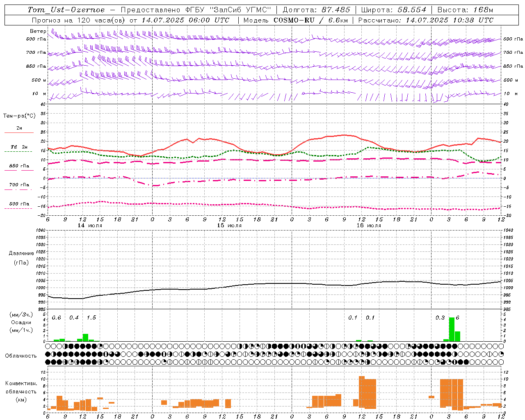Select Рассчитано: 14.07.2025 10:38 UTC text
This screenshot has width=525, height=420.
coord(426,20)
